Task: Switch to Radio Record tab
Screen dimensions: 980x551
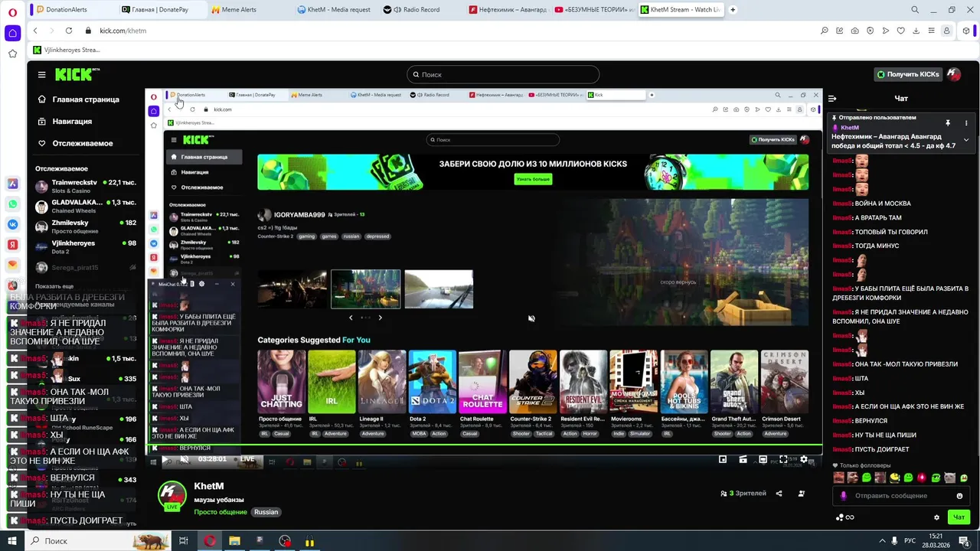Action: click(421, 10)
